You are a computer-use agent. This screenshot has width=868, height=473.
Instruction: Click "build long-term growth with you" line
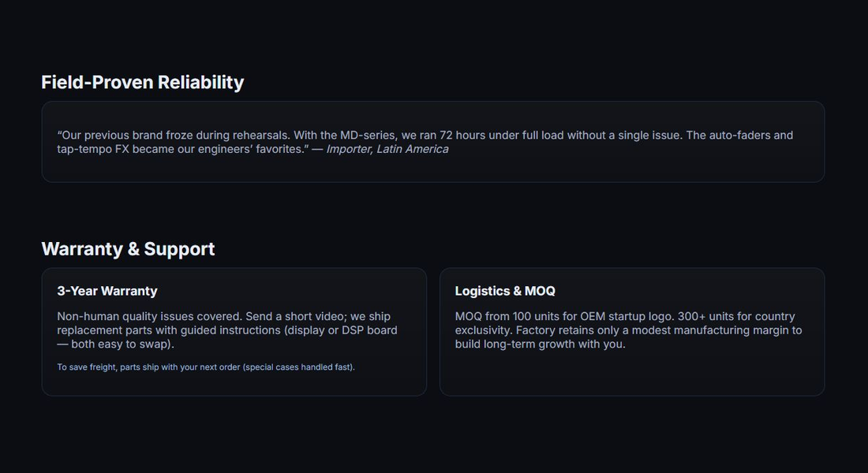pyautogui.click(x=540, y=345)
